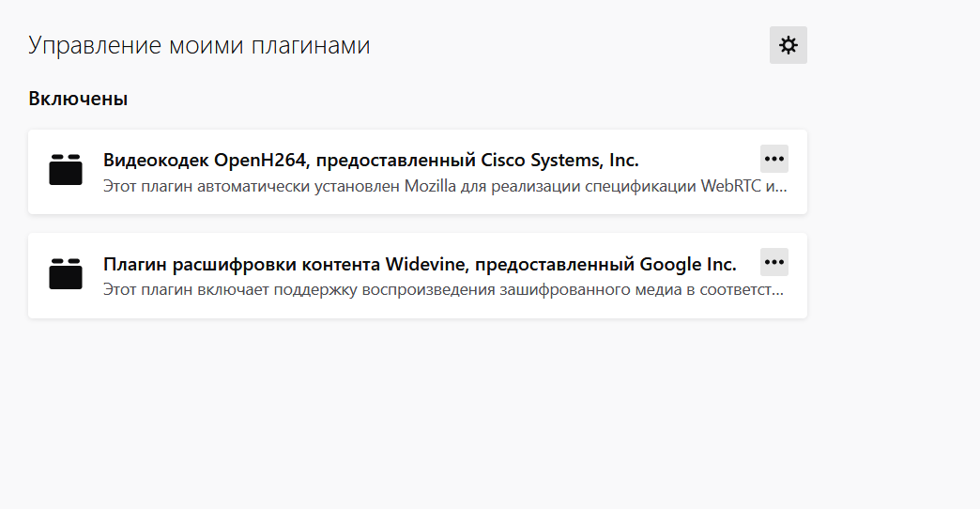Viewport: 980px width, 509px height.
Task: Select the Включены section heading
Action: click(x=78, y=99)
